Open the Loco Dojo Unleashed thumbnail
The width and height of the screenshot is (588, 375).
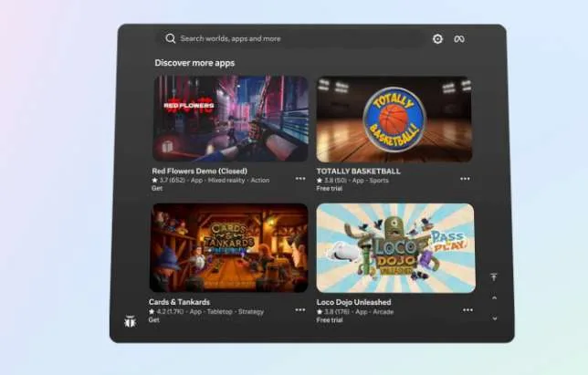(395, 248)
